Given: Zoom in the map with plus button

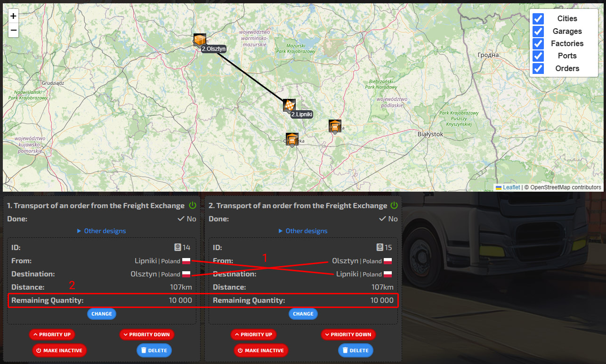Looking at the screenshot, I should point(13,16).
